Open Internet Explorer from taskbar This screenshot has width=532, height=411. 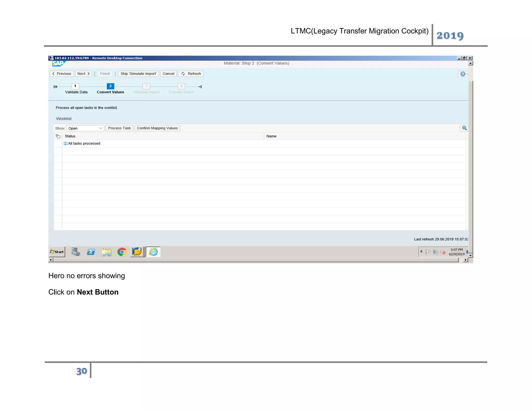[153, 252]
